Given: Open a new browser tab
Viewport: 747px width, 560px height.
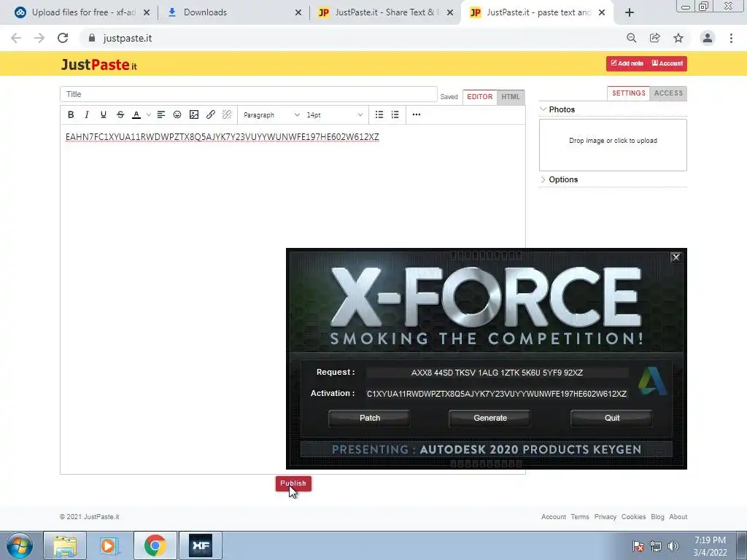Looking at the screenshot, I should pyautogui.click(x=630, y=12).
